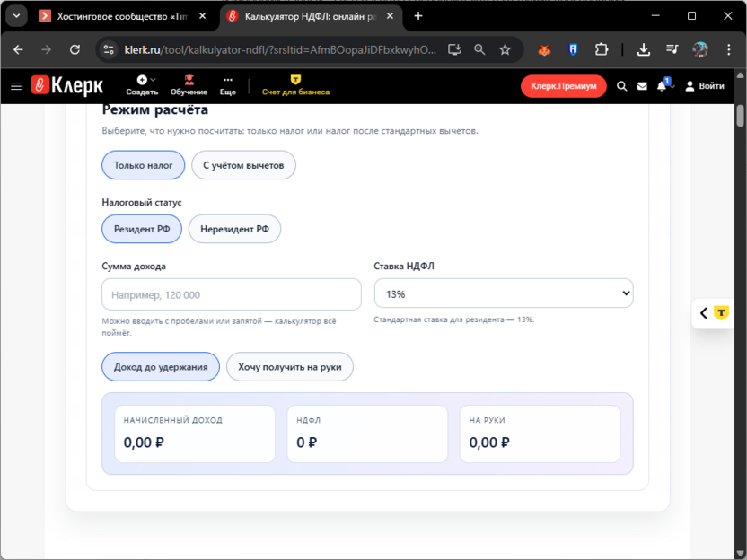Screen dimensions: 747x560
Task: Select the Только налог mode
Action: point(143,165)
